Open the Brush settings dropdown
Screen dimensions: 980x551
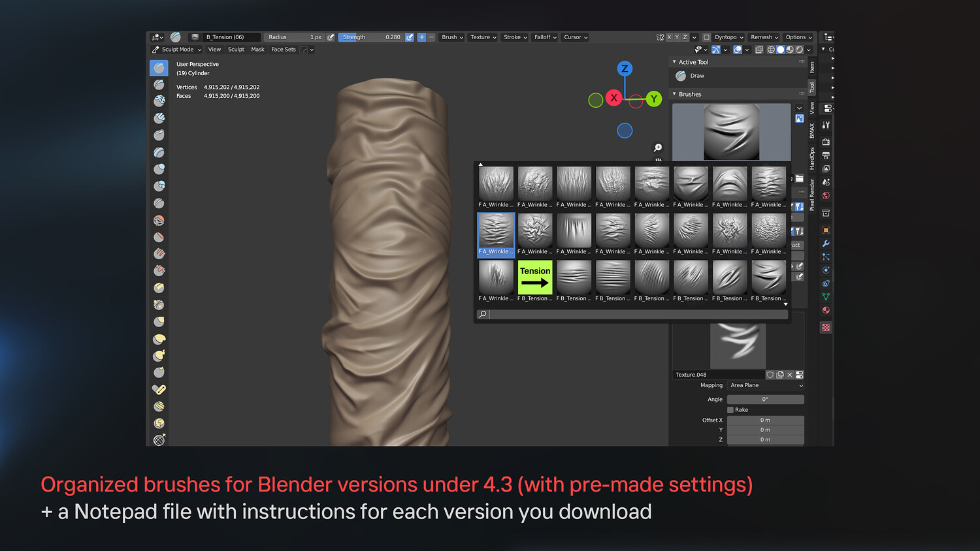click(452, 37)
